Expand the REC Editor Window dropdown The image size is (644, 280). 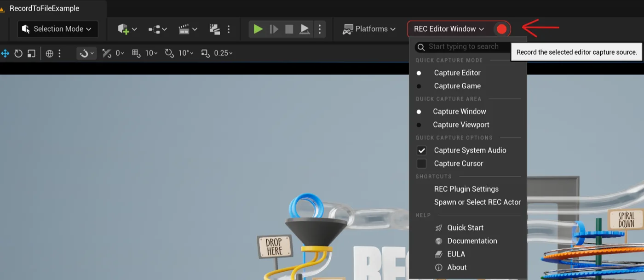449,29
